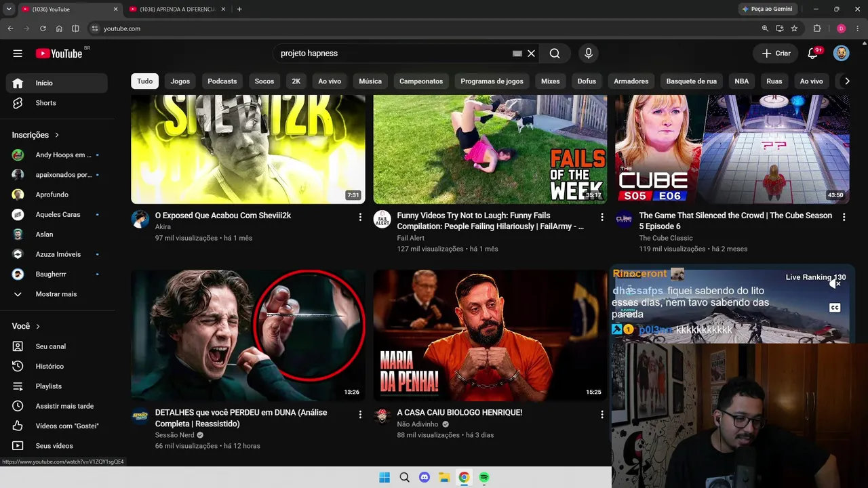Viewport: 868px width, 488px height.
Task: Toggle mute on the mini video preview
Action: point(835,285)
